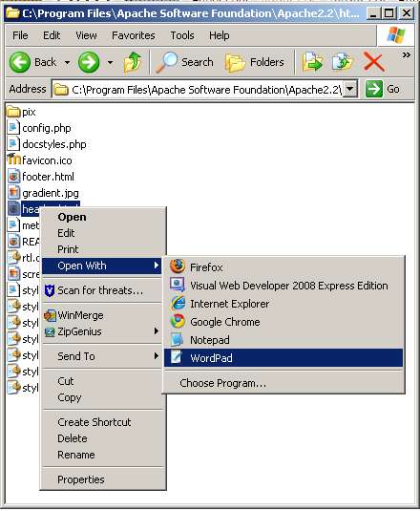Open the Help menu
Viewport: 420px width, 511px height.
[x=220, y=35]
